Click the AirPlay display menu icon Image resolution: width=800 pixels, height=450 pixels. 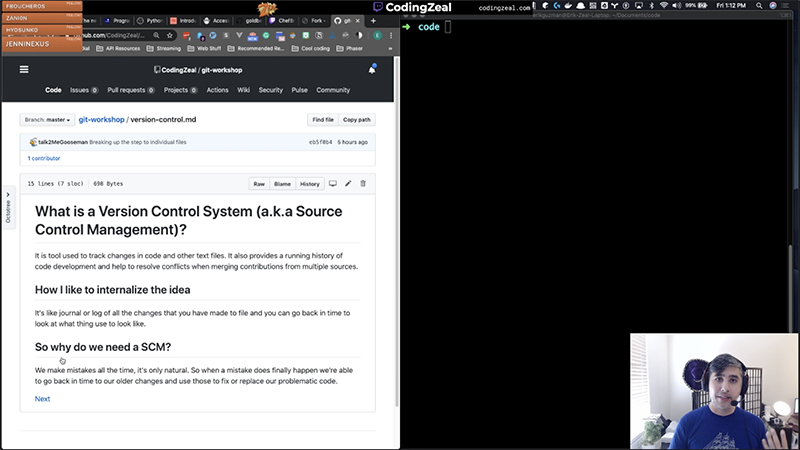[x=639, y=6]
